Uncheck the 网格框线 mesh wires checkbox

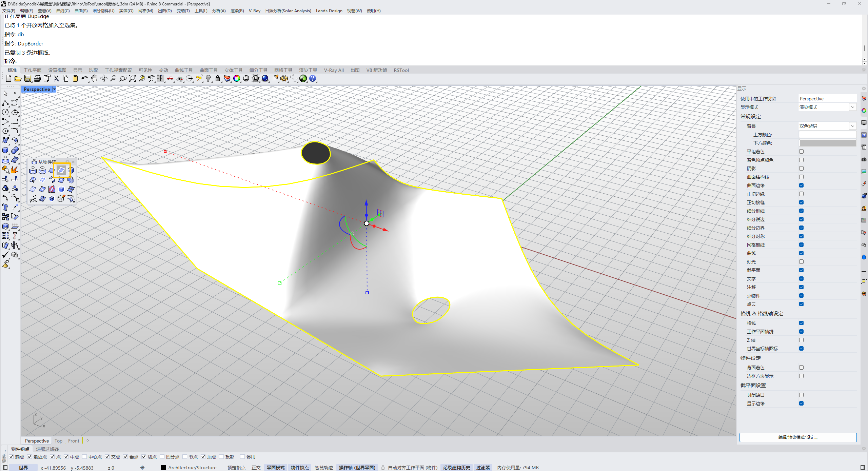click(x=801, y=245)
